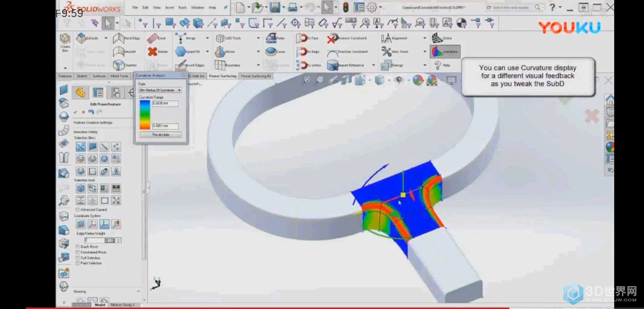644x309 pixels.
Task: Expand the Extrude dropdown arrow
Action: [x=106, y=38]
